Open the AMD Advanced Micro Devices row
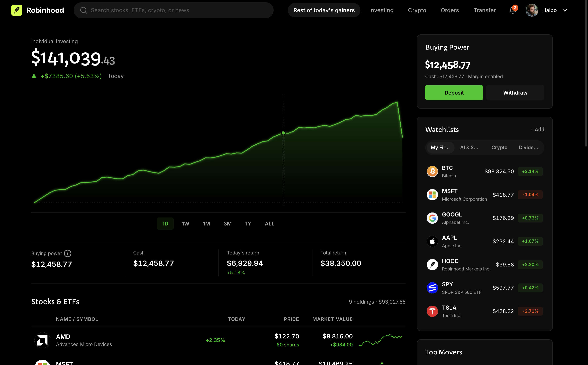This screenshot has height=365, width=588. [x=218, y=340]
